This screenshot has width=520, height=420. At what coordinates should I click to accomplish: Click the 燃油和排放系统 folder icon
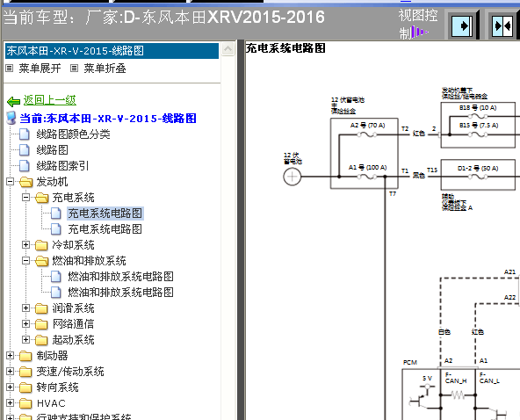pyautogui.click(x=41, y=261)
